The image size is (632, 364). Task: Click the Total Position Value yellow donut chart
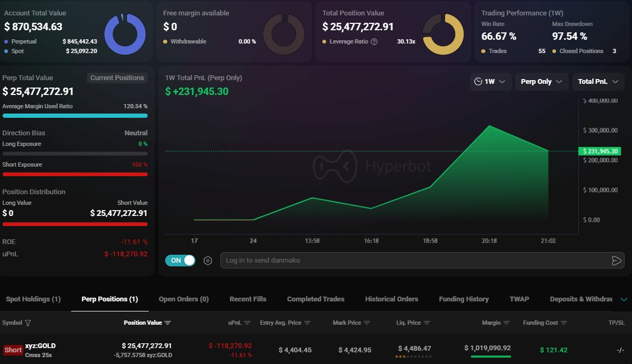click(443, 34)
